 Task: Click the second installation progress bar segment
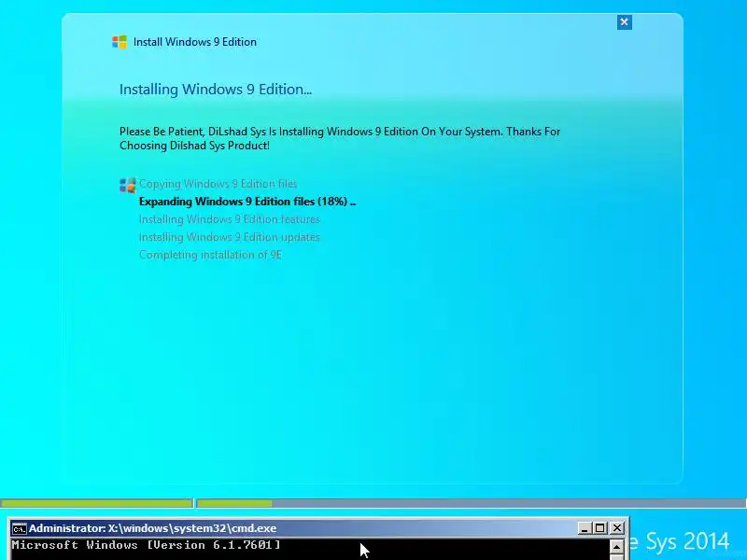[472, 503]
